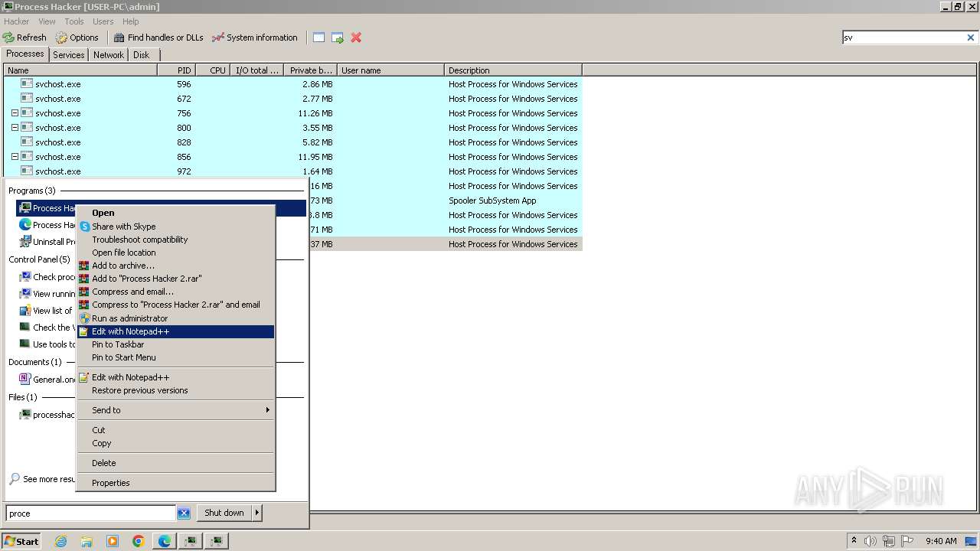Choose Open file location
The image size is (980, 551).
coord(175,253)
